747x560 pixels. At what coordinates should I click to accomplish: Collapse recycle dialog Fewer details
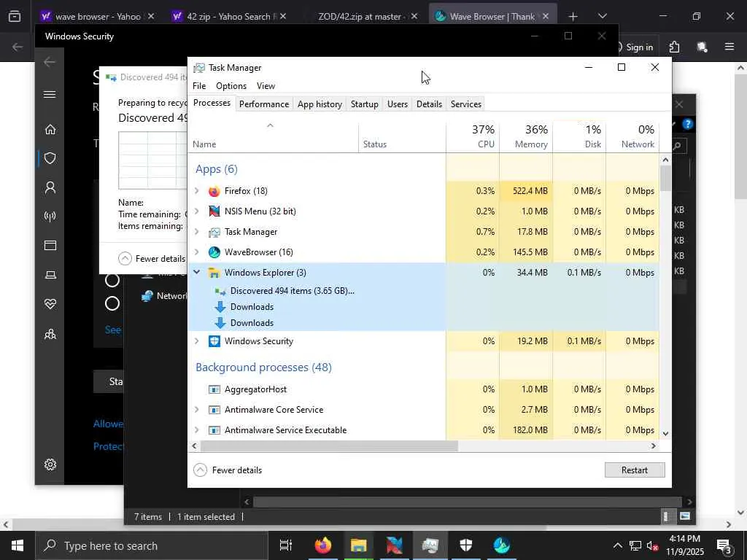point(152,259)
